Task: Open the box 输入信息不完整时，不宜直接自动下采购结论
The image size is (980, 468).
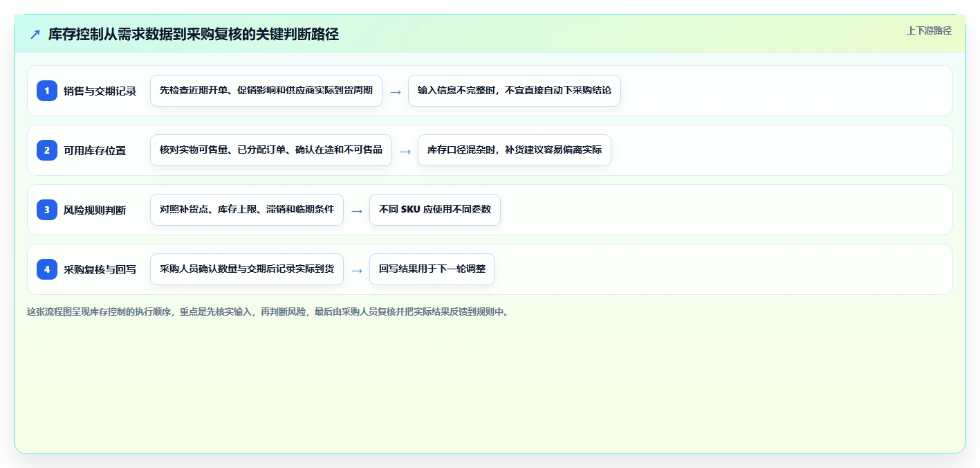Action: coord(515,91)
